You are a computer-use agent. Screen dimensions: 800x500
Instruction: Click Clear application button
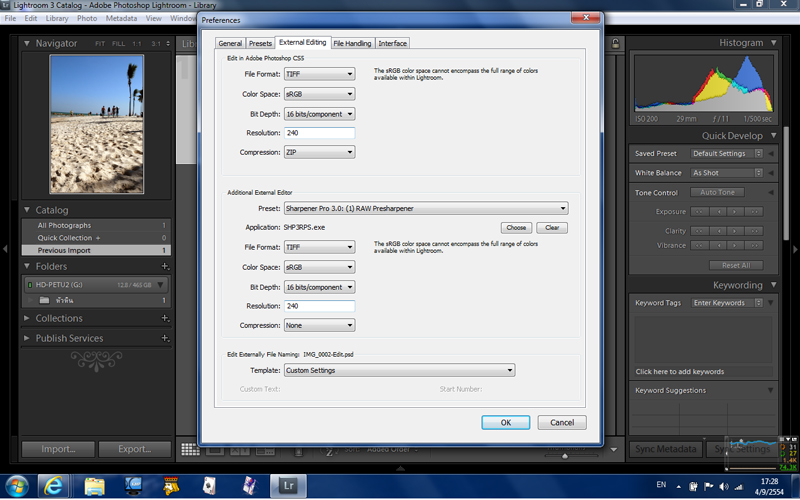point(552,228)
